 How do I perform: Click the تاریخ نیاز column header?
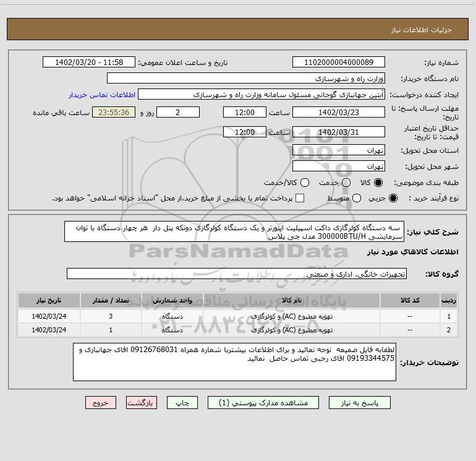click(x=49, y=300)
